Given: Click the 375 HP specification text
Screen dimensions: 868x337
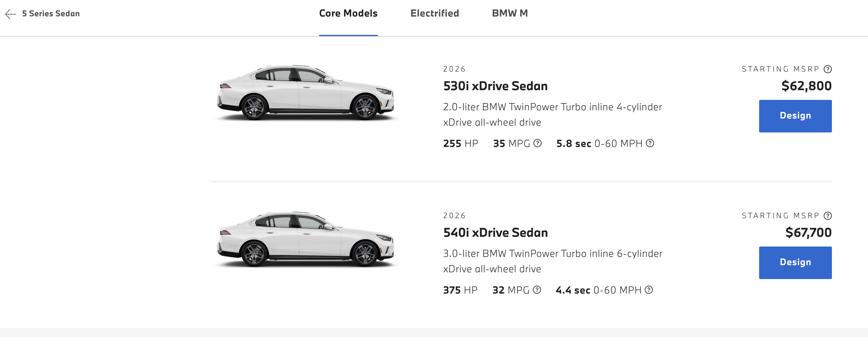Looking at the screenshot, I should click(x=460, y=290).
